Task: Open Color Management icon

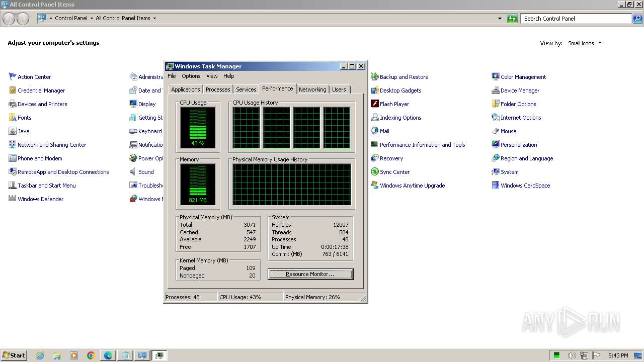Action: click(496, 76)
